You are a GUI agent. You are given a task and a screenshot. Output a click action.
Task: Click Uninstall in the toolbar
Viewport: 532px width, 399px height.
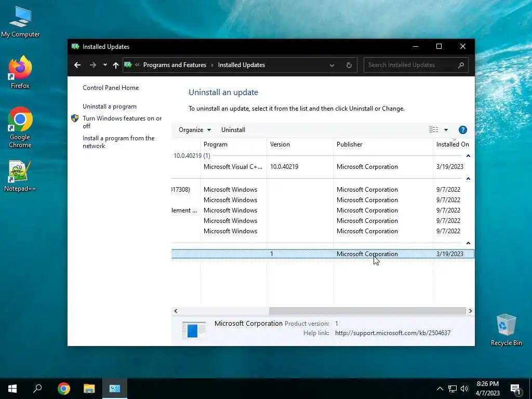233,130
